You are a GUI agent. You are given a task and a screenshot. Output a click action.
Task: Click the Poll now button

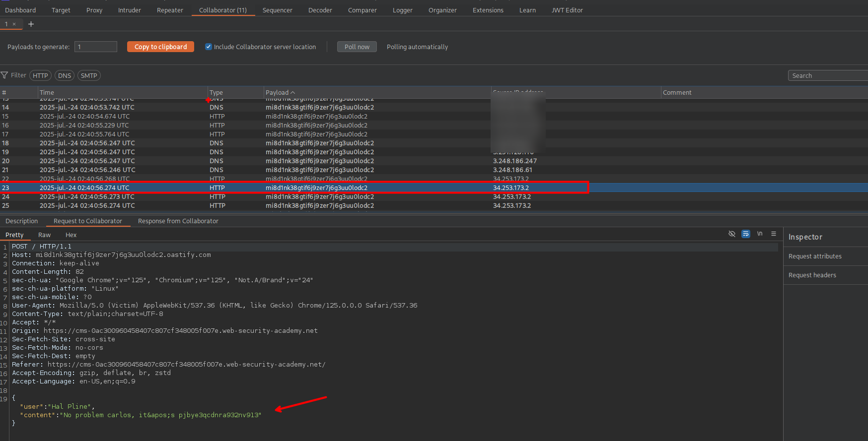(357, 47)
